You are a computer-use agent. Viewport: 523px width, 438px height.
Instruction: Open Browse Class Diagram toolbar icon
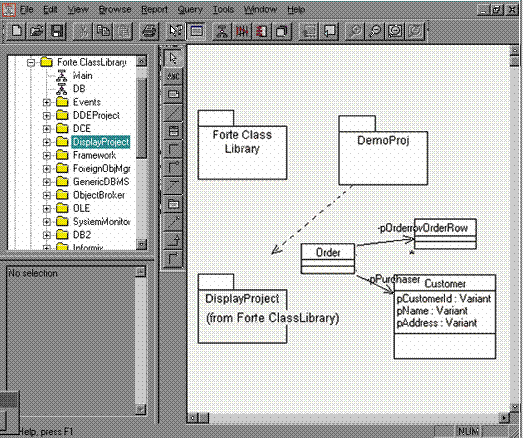point(221,31)
